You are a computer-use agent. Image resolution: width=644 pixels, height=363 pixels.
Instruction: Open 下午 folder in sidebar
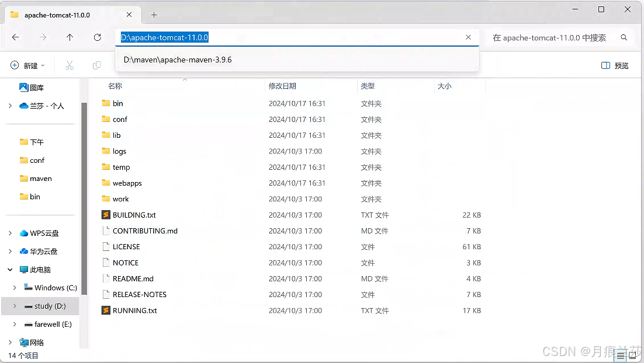[x=32, y=142]
